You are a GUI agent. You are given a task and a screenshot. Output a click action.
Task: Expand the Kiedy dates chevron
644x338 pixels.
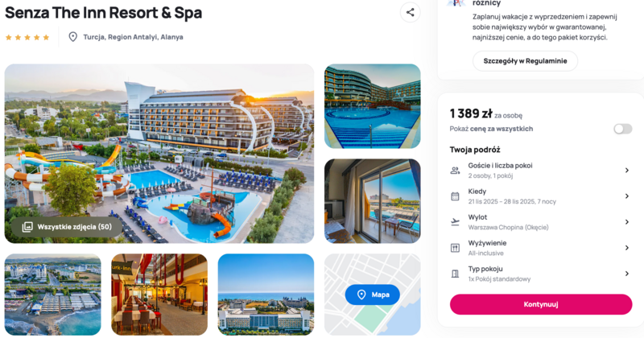click(627, 196)
